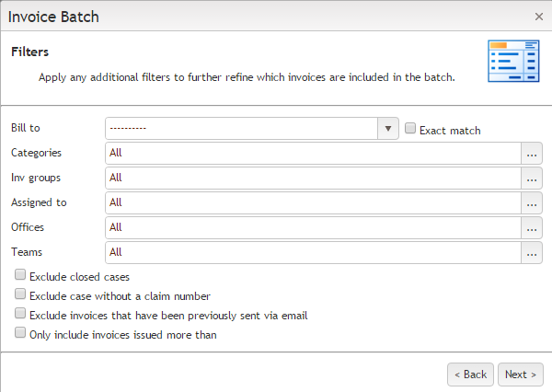The height and width of the screenshot is (392, 552).
Task: Click the Bill to combo box field
Action: point(241,129)
